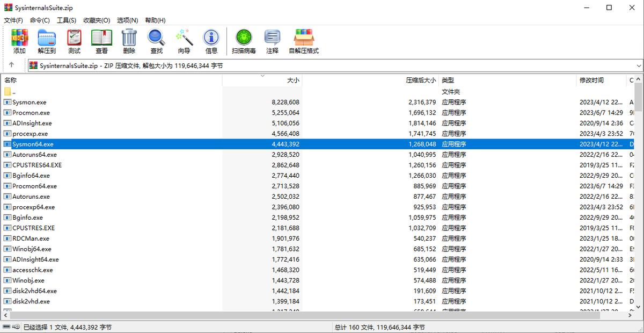Open the 文件(F) menu
This screenshot has width=644, height=333.
click(12, 20)
